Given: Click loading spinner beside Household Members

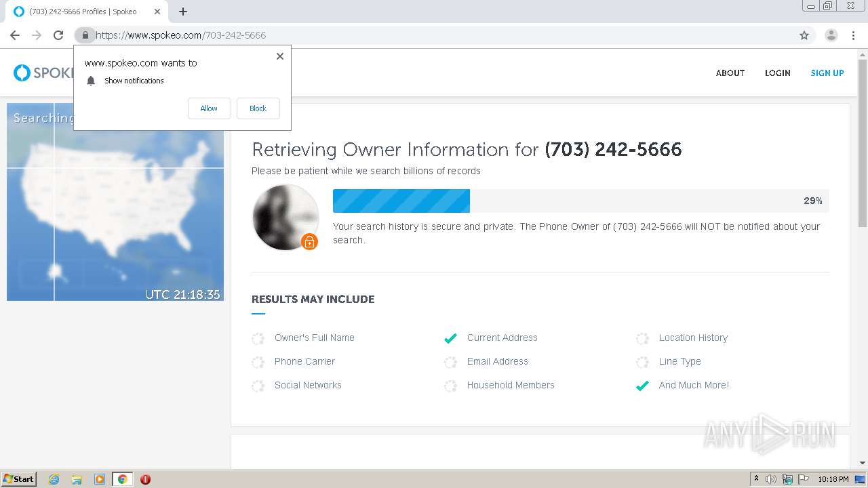Looking at the screenshot, I should click(450, 386).
